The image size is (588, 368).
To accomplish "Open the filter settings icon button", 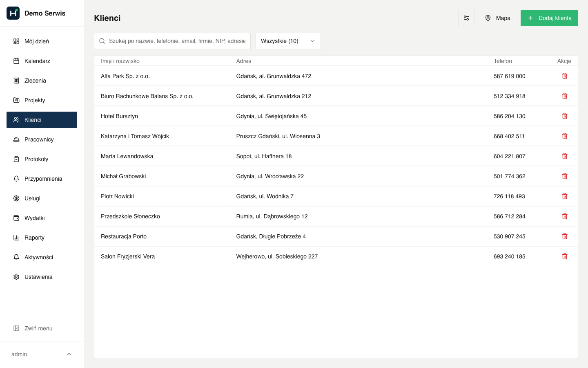I will (466, 18).
